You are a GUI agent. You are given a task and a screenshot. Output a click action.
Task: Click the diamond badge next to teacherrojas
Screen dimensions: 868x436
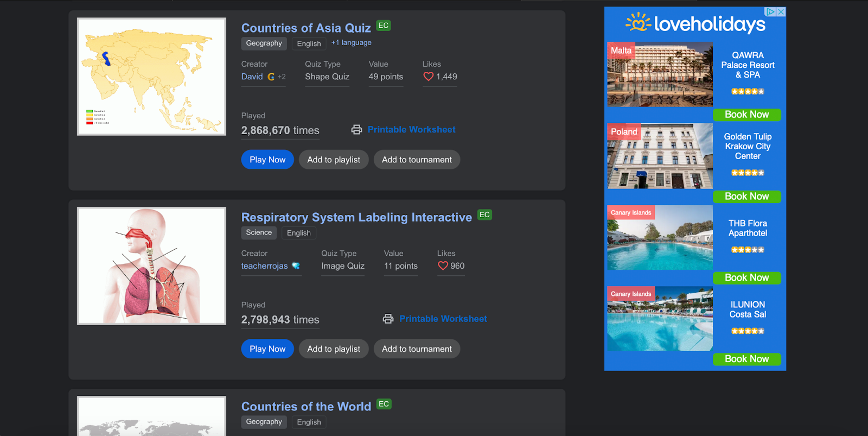[x=296, y=266]
